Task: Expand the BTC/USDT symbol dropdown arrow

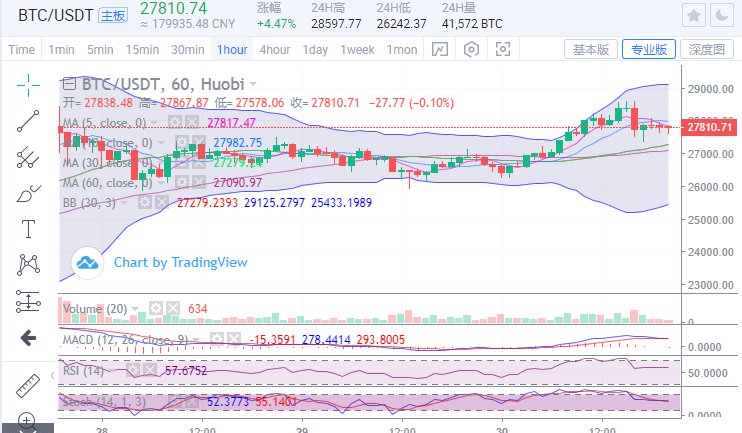Action: (x=253, y=84)
